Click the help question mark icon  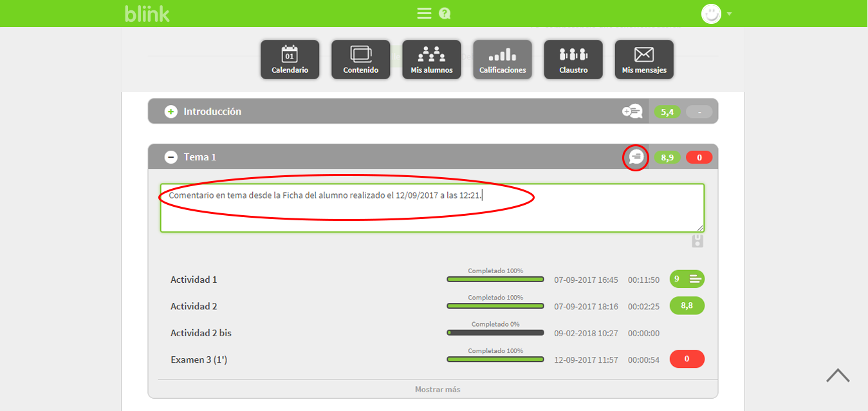[444, 14]
